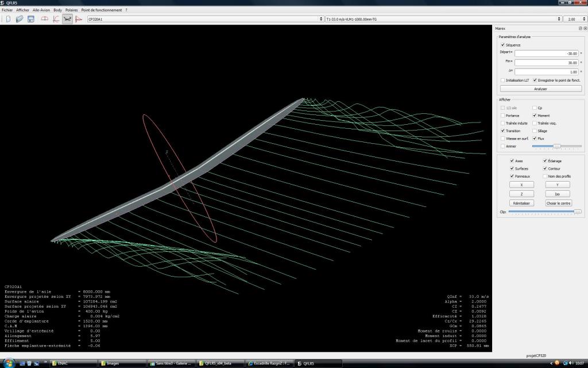Float the Miarex dock panel

(580, 28)
